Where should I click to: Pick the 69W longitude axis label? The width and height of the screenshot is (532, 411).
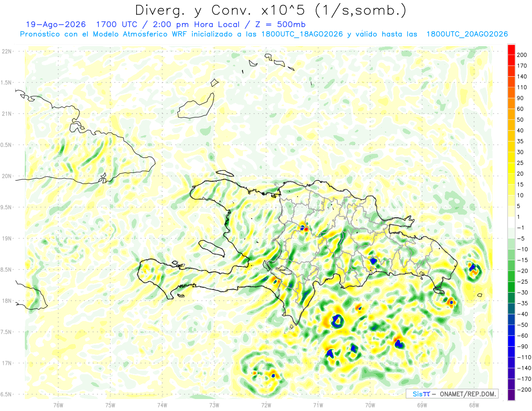(x=422, y=405)
